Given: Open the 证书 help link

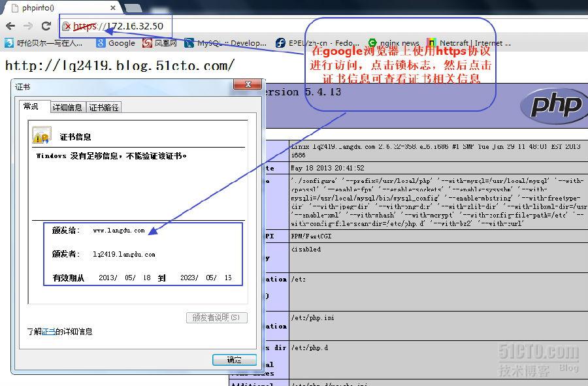Looking at the screenshot, I should 48,332.
